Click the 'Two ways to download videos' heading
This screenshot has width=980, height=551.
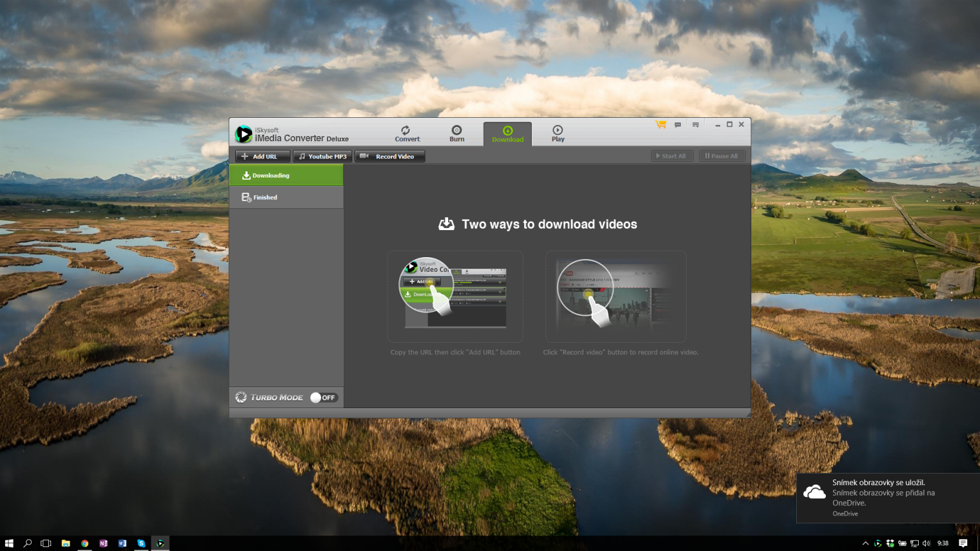point(549,224)
